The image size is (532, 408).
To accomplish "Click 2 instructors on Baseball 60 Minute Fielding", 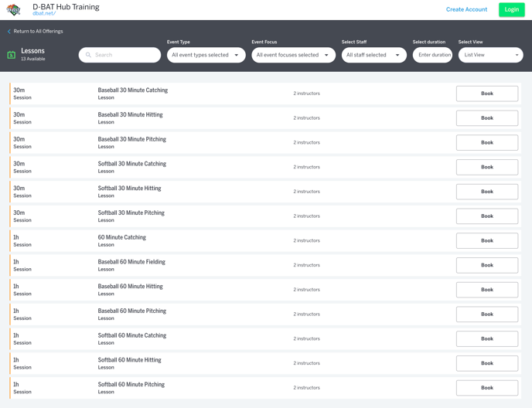I will [x=306, y=265].
